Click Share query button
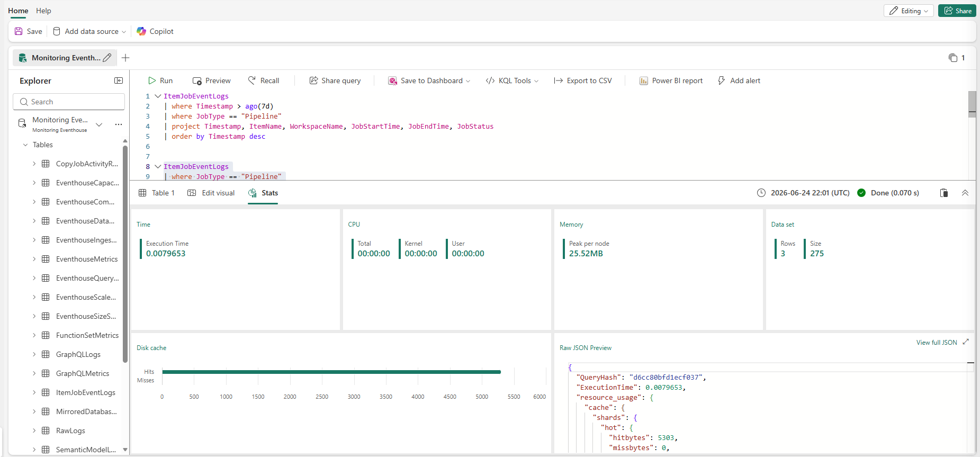This screenshot has height=457, width=980. pos(335,80)
